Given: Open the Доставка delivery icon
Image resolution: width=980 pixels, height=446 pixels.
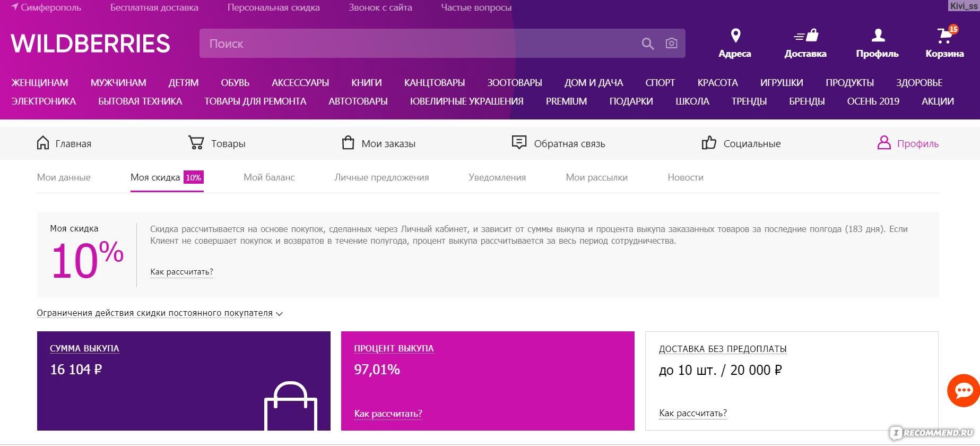Looking at the screenshot, I should tap(805, 36).
